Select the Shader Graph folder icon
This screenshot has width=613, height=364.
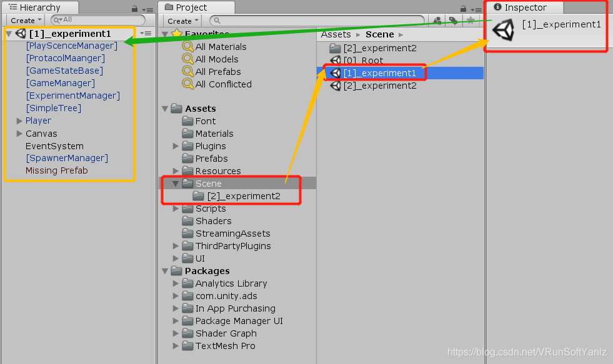[187, 333]
